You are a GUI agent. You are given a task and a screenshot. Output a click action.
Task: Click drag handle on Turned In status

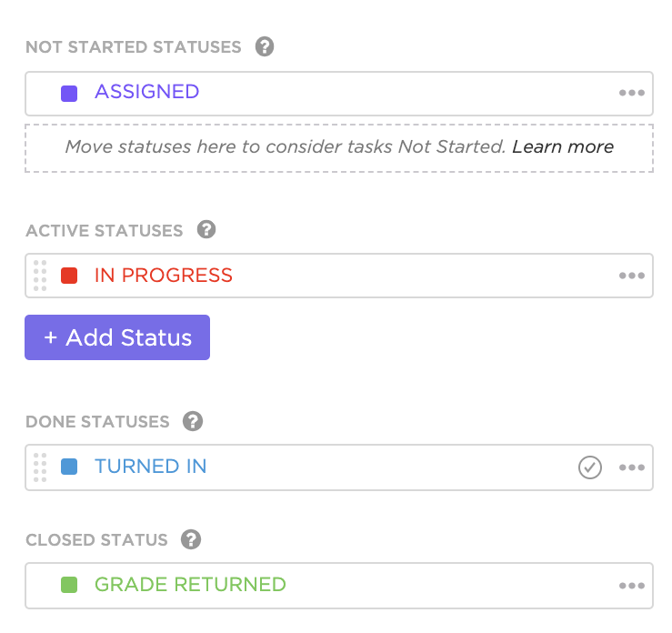(x=40, y=467)
